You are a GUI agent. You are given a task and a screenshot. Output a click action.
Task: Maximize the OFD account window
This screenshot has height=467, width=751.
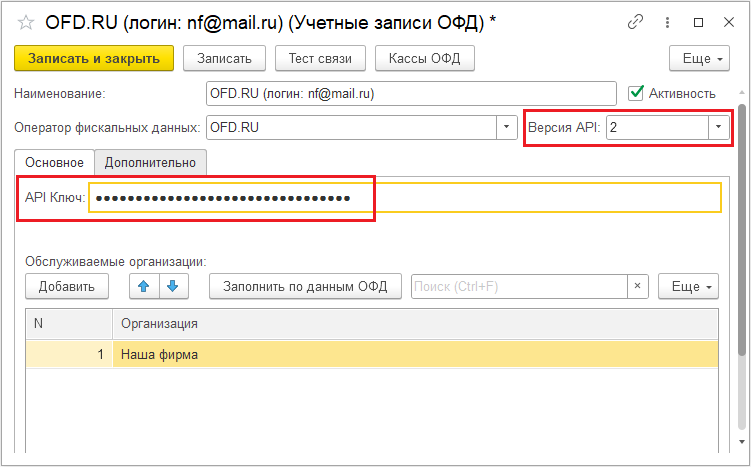click(x=698, y=21)
